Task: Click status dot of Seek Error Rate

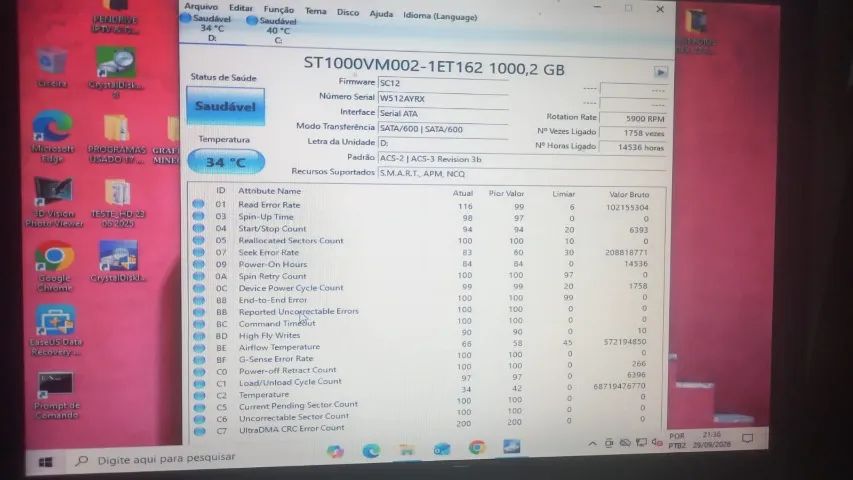Action: click(198, 252)
